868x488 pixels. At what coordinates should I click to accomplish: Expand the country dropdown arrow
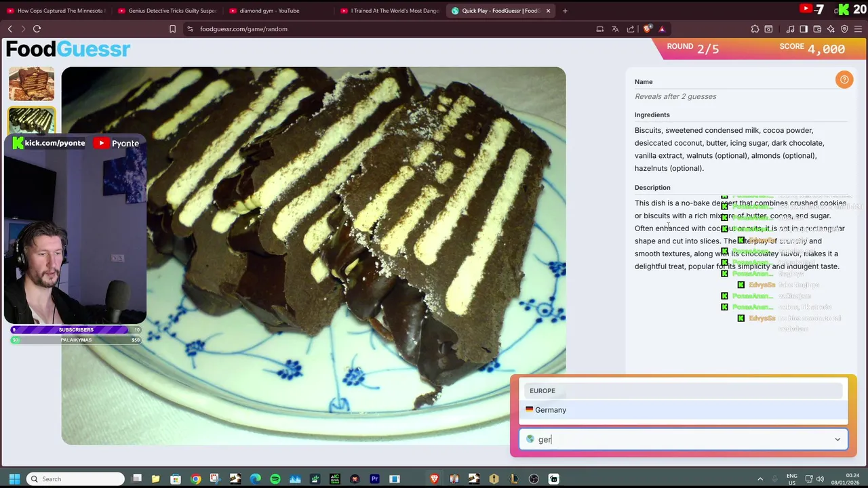837,440
